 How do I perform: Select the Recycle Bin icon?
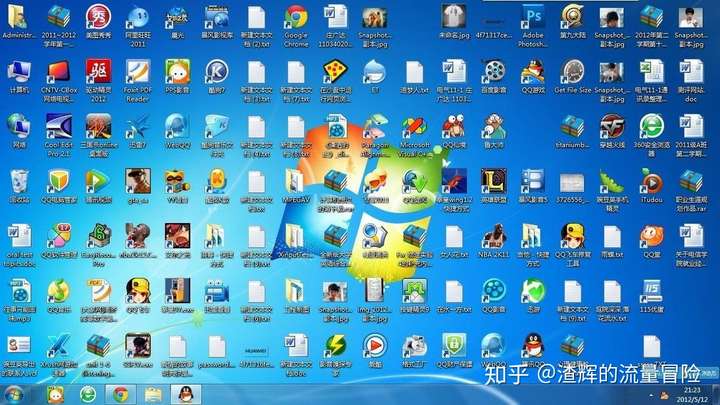tap(19, 182)
